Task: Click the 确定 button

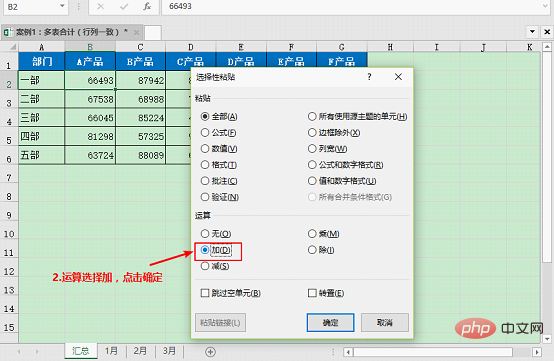Action: [x=330, y=322]
